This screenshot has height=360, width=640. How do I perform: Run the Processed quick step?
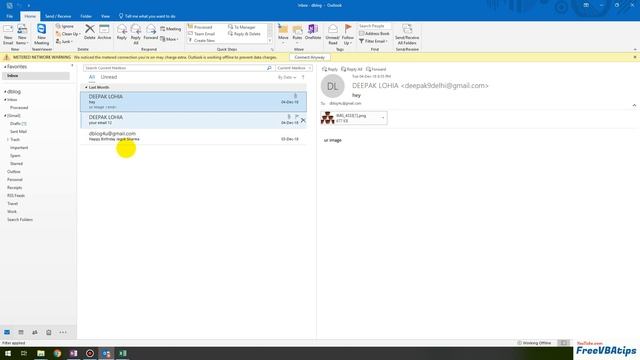pos(200,27)
